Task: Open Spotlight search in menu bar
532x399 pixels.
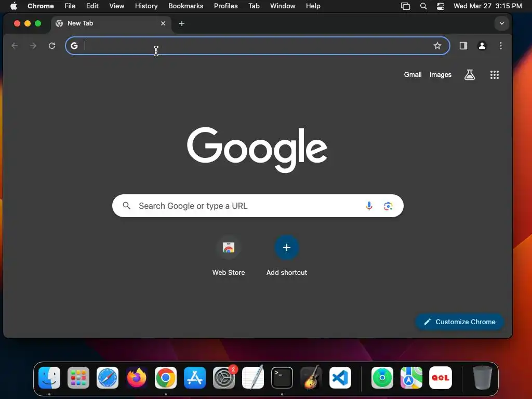Action: 423,6
